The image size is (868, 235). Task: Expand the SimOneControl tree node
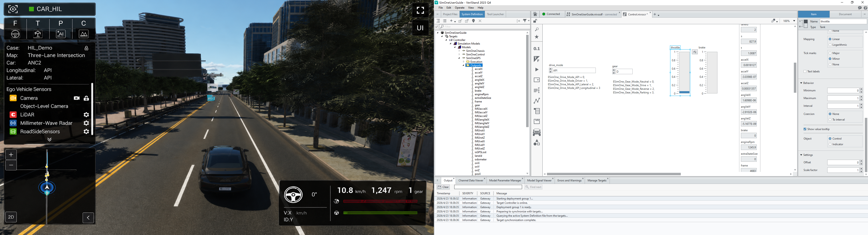(459, 55)
